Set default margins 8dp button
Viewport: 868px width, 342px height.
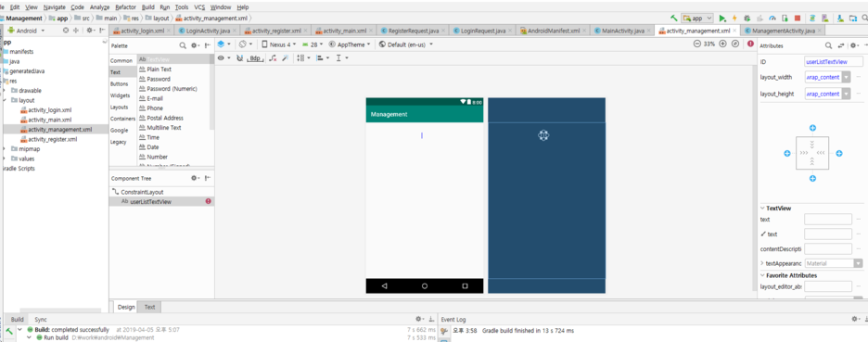pyautogui.click(x=255, y=57)
